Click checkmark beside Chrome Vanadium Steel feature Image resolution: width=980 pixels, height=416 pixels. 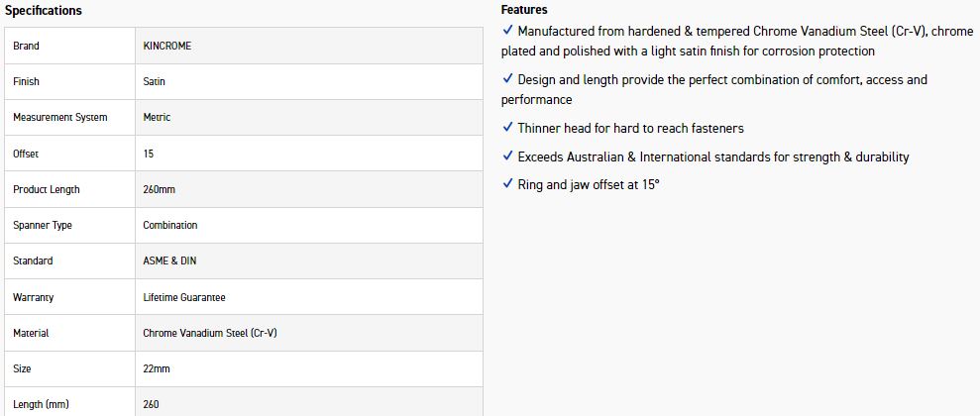pyautogui.click(x=507, y=31)
